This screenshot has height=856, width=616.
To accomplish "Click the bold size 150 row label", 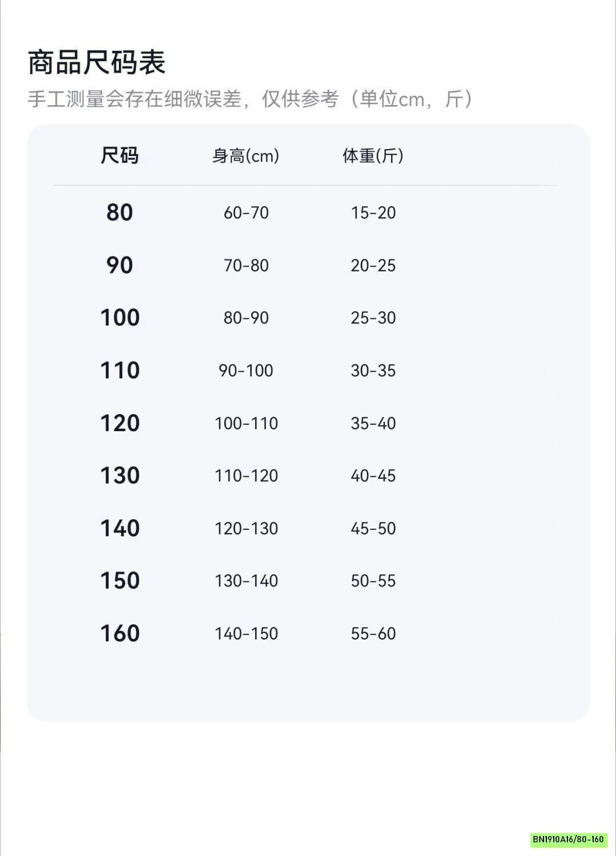I will point(120,581).
